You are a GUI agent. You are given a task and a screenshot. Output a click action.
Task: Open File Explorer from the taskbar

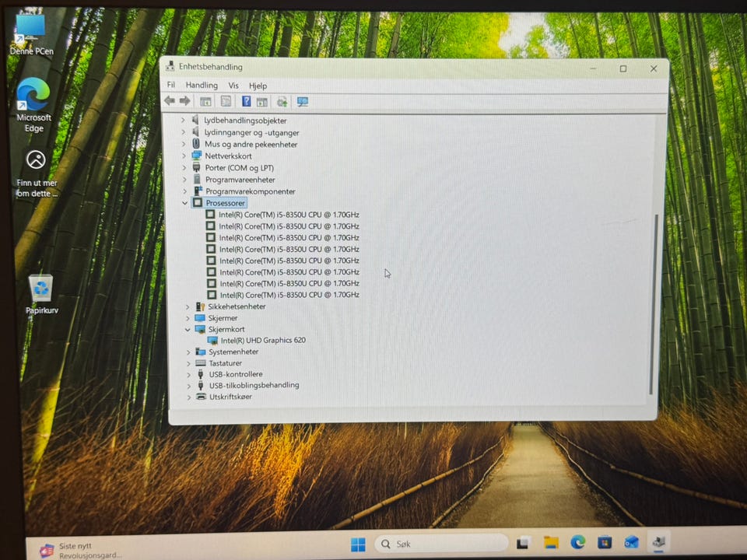point(551,543)
